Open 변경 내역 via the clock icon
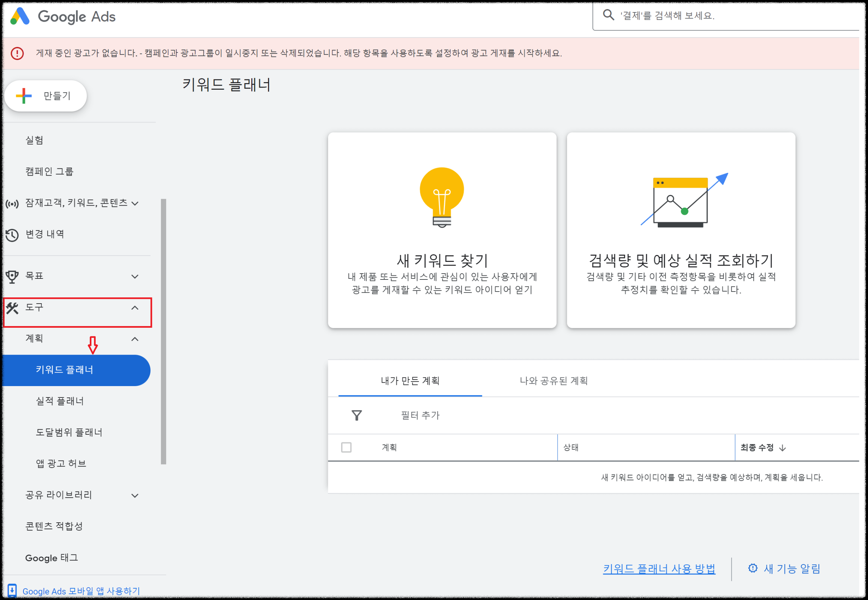Viewport: 868px width, 600px height. (12, 234)
